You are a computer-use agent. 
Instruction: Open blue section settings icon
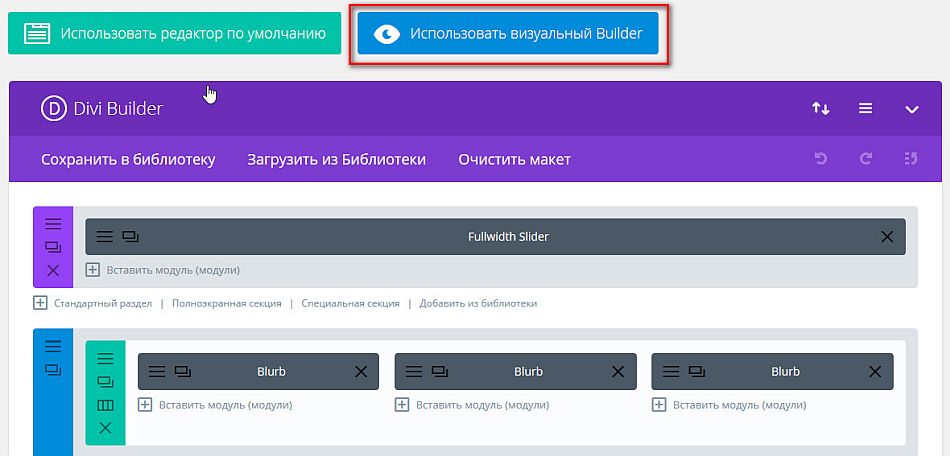click(53, 346)
